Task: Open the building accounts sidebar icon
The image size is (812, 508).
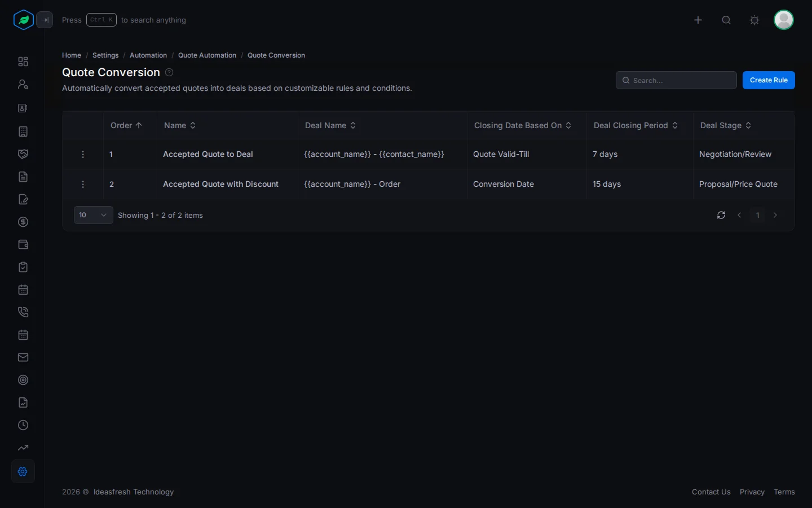Action: coord(23,132)
